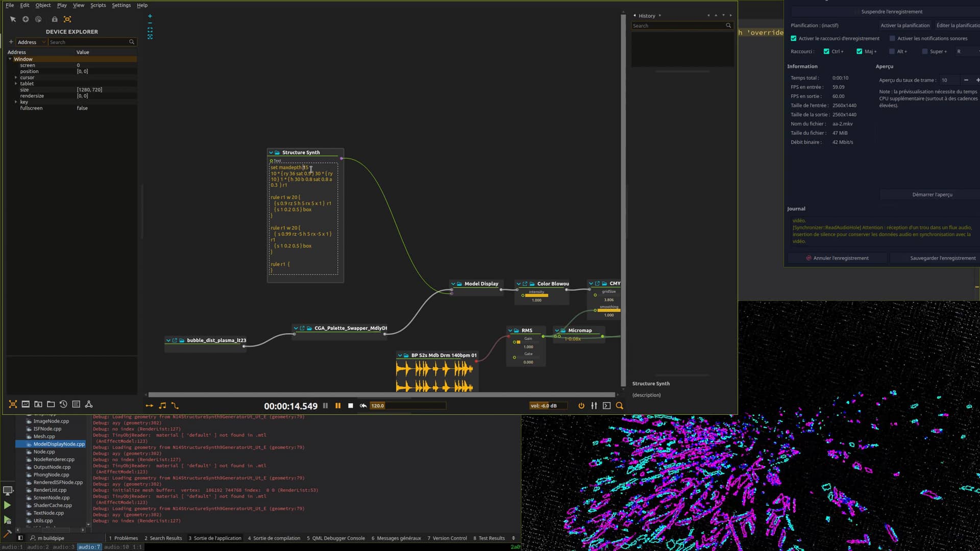The width and height of the screenshot is (980, 551).
Task: Collapse the Window tree in Device Explorer
Action: tap(10, 59)
